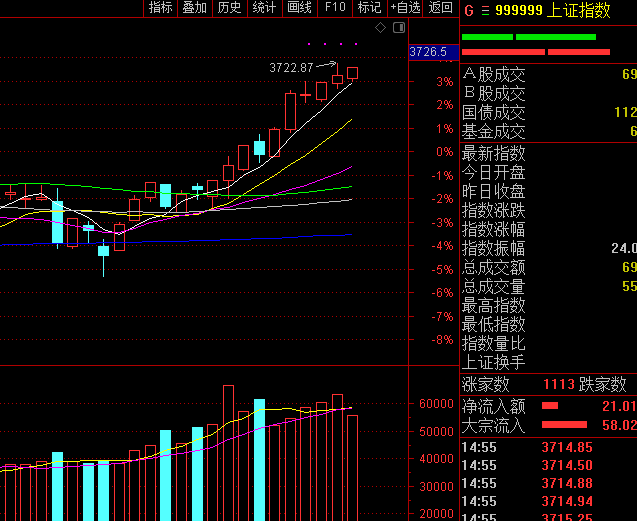Switch to the 历史 history view
This screenshot has width=637, height=521.
229,8
